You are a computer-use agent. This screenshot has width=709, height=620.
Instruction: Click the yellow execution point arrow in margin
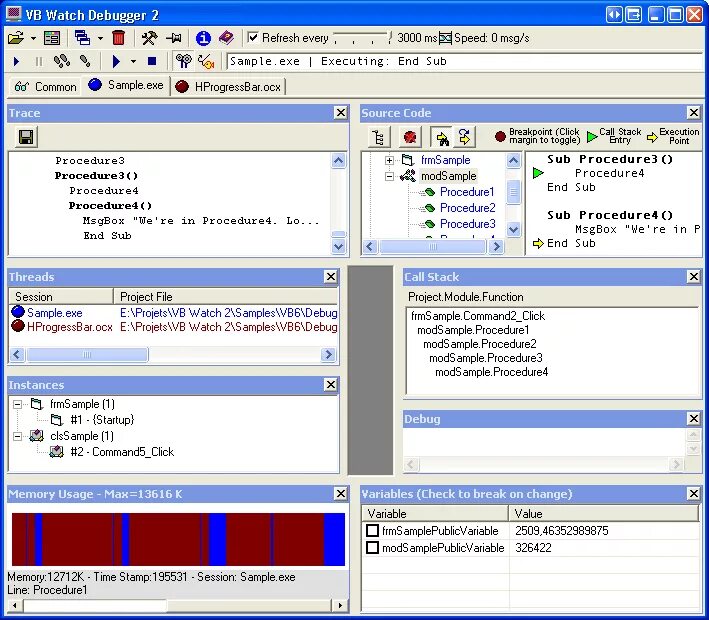point(538,244)
